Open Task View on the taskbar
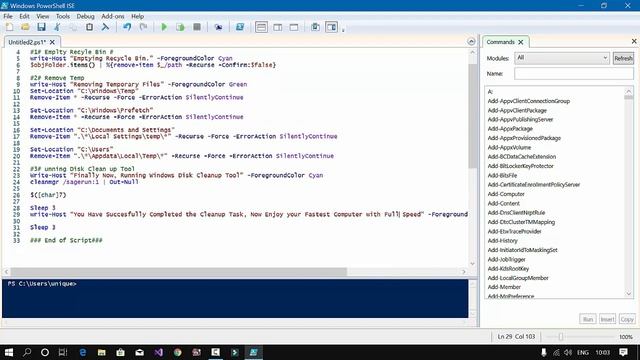The height and width of the screenshot is (360, 640). [x=62, y=352]
